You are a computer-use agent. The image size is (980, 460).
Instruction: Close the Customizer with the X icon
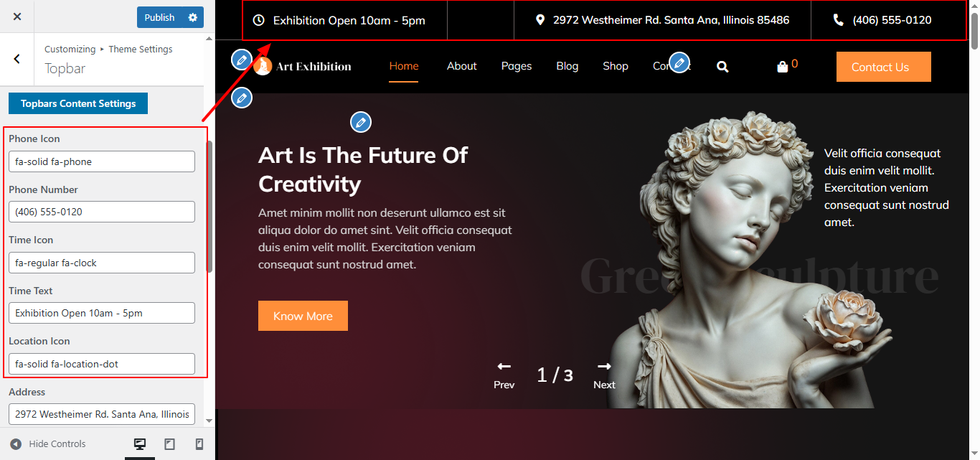(x=17, y=17)
